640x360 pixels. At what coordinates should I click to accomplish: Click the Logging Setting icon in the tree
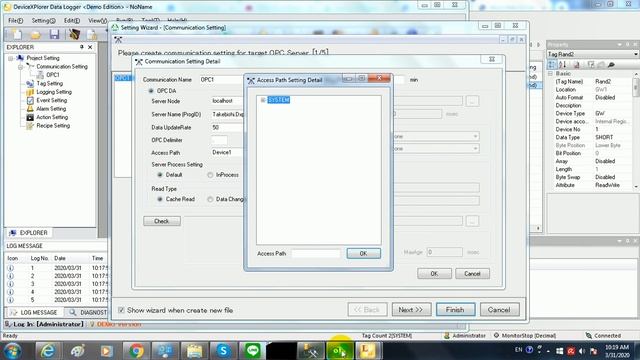tap(30, 92)
